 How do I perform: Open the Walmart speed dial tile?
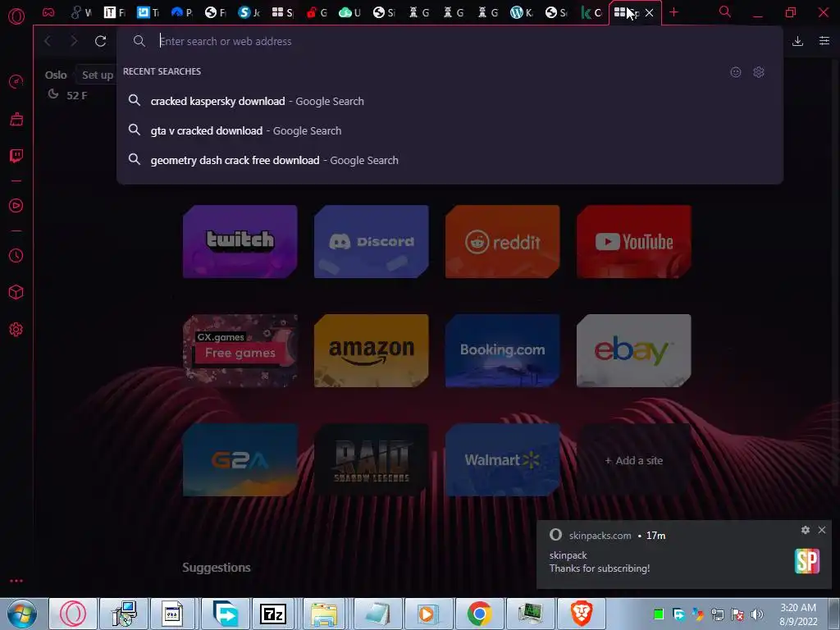(x=503, y=460)
